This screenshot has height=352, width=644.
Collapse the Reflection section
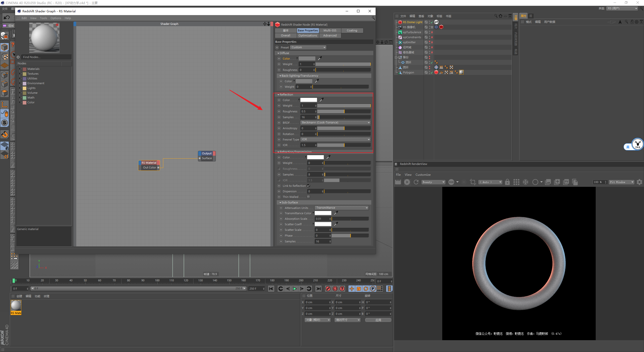pos(278,95)
